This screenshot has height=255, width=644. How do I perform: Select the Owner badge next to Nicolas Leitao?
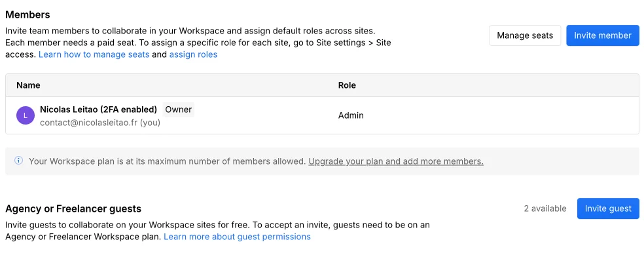pos(178,109)
